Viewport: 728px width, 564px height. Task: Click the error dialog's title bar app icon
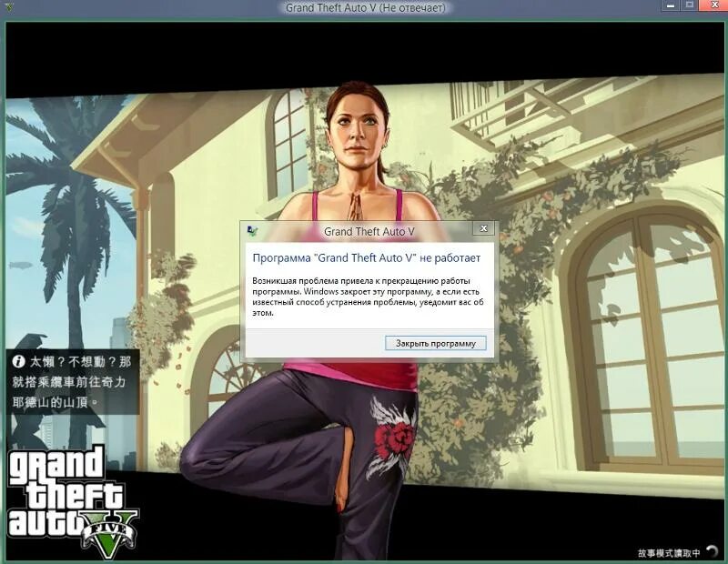click(253, 230)
